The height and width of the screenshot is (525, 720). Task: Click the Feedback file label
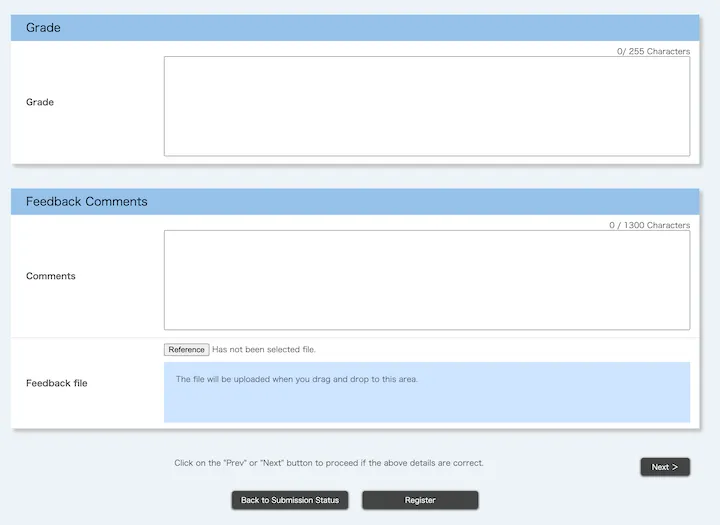coord(57,383)
